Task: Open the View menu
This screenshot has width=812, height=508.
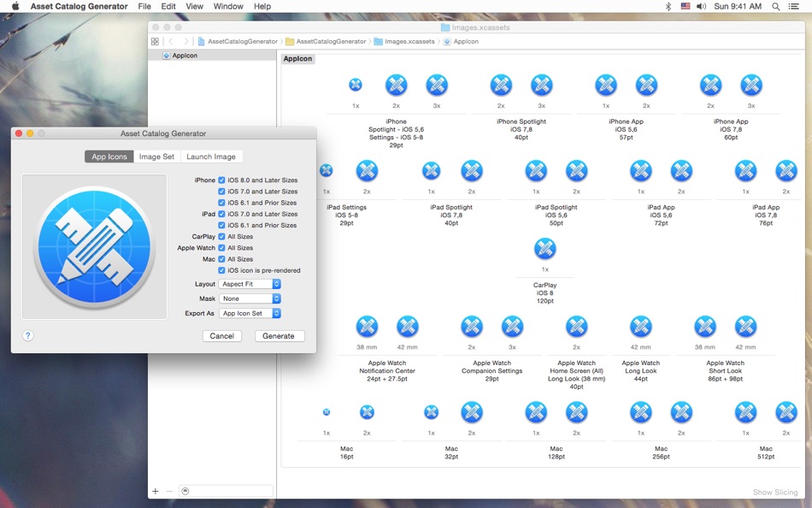Action: coord(194,6)
